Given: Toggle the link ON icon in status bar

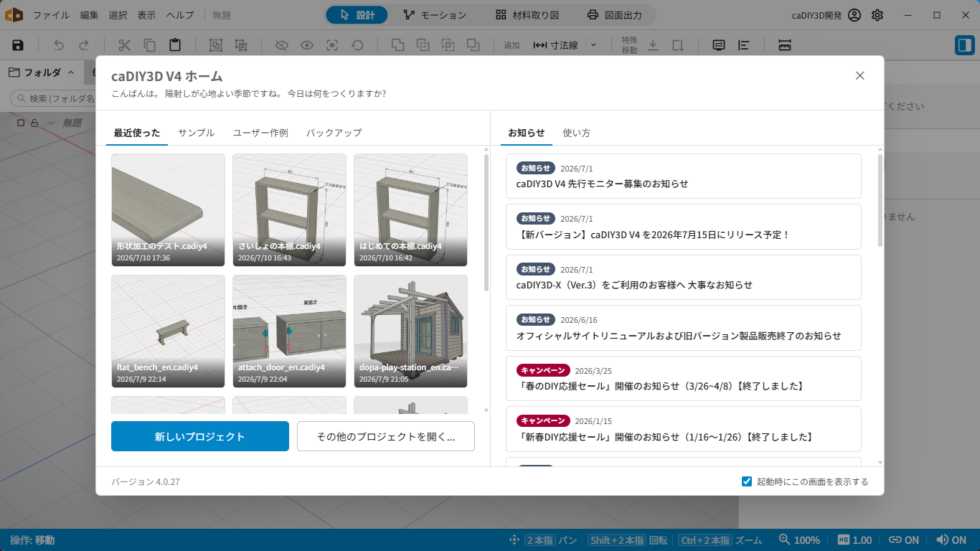Looking at the screenshot, I should (903, 540).
